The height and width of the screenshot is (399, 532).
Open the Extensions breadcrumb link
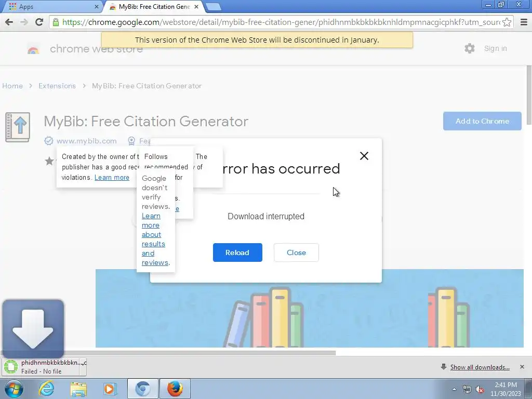point(57,86)
